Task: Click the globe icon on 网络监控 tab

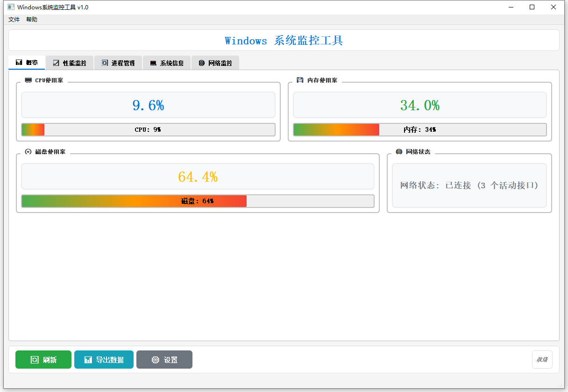Action: tap(202, 63)
